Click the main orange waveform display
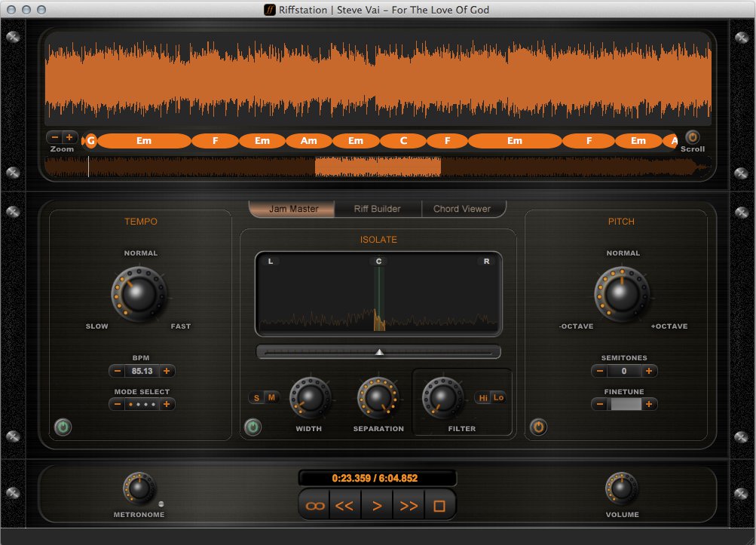This screenshot has width=756, height=545. (x=378, y=80)
